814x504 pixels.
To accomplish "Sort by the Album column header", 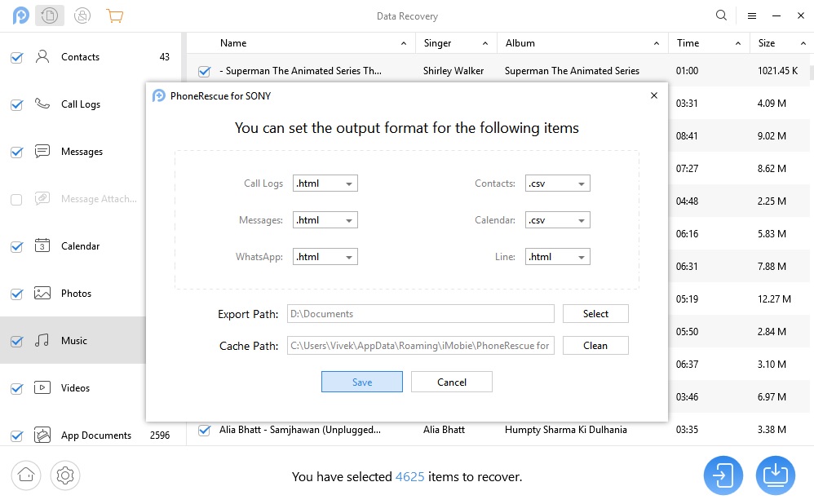I will tap(583, 43).
